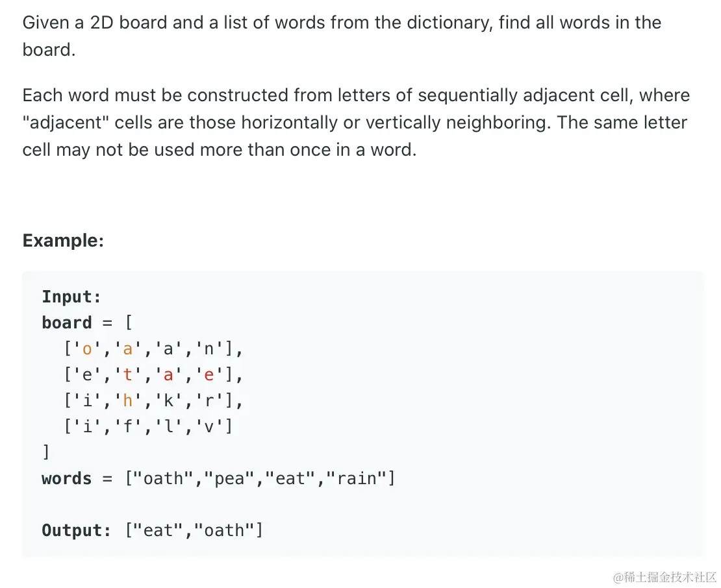Click "oath" in the words list
Screen dimensions: 721x588
163,479
